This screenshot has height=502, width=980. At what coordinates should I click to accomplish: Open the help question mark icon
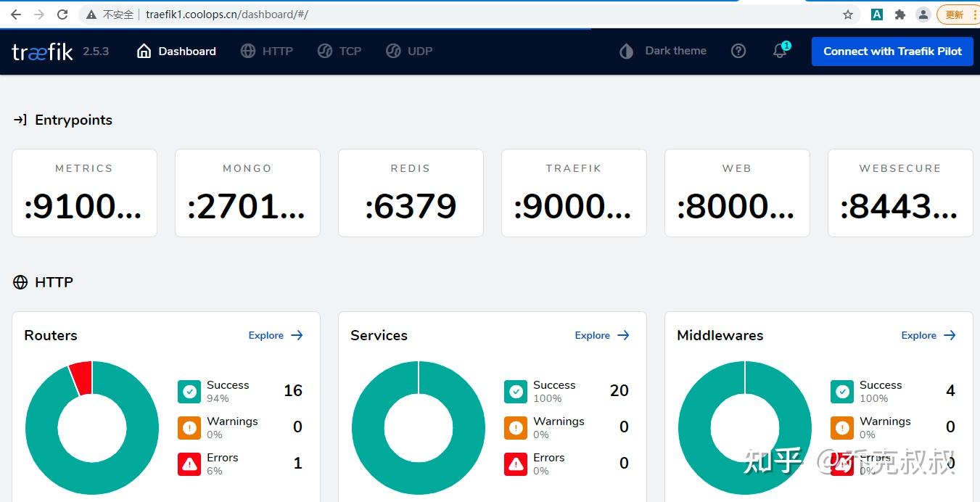(738, 51)
